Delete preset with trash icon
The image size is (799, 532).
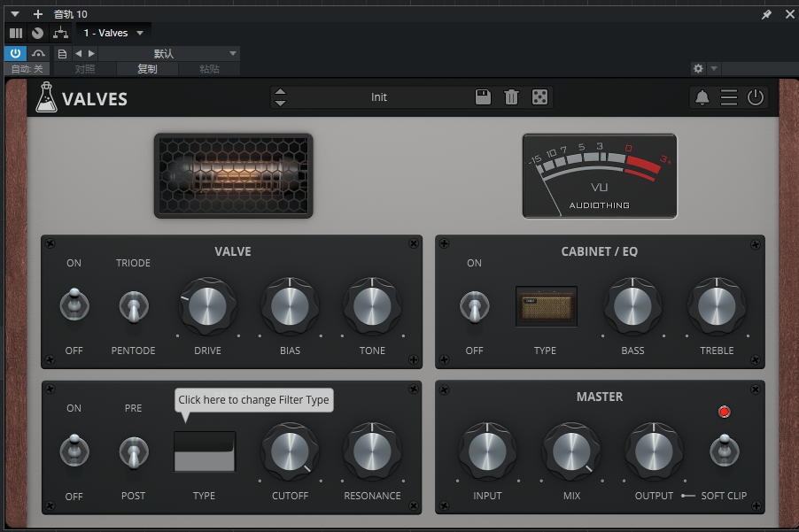[511, 96]
